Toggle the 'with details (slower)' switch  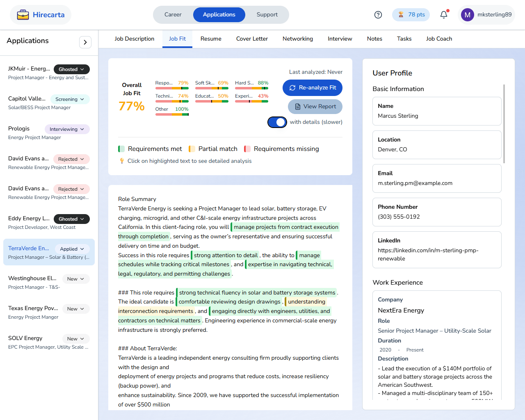tap(277, 122)
